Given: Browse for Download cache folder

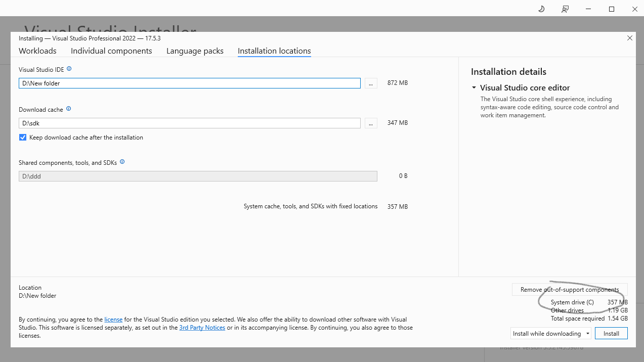Looking at the screenshot, I should click(x=371, y=123).
